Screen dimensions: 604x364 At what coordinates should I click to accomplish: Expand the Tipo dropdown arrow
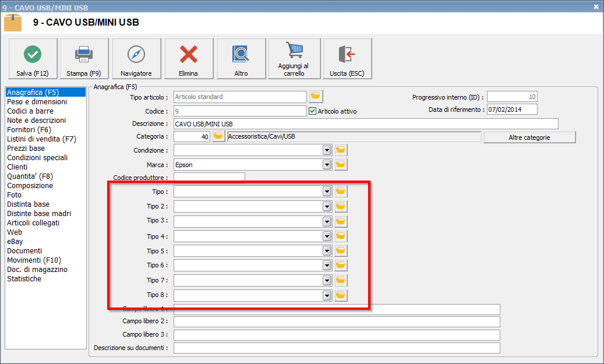tap(327, 192)
